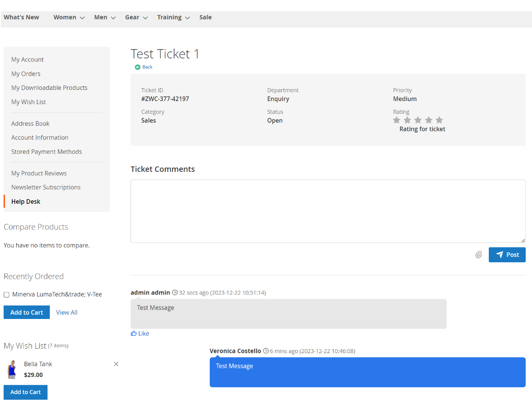This screenshot has width=532, height=404.
Task: Click the Like thumbs-up icon under admin's comment
Action: pos(134,333)
